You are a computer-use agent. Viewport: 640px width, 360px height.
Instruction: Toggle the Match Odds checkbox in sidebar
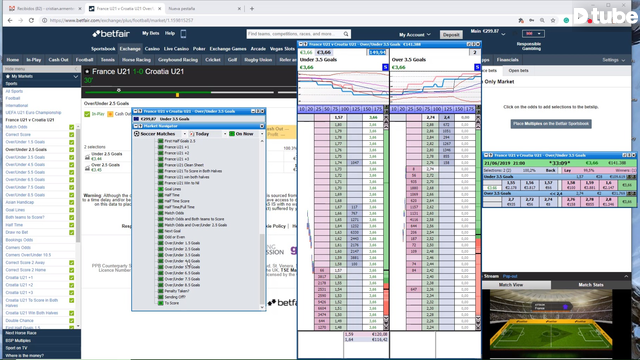[71, 127]
